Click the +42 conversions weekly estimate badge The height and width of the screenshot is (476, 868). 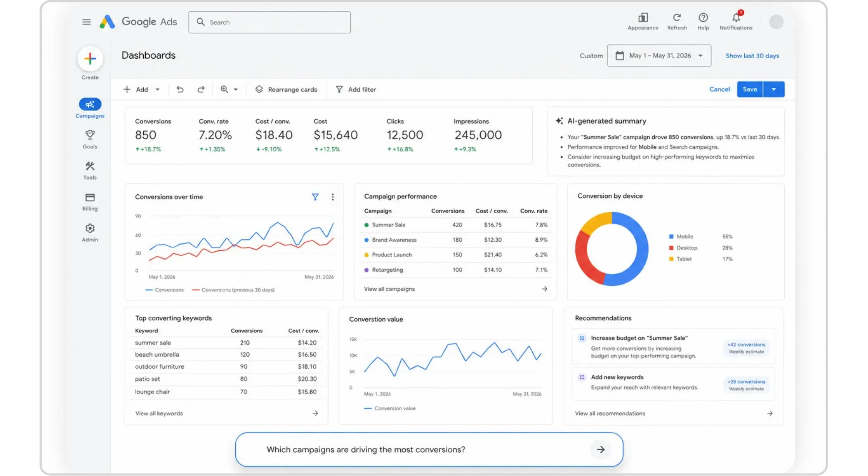pos(746,348)
